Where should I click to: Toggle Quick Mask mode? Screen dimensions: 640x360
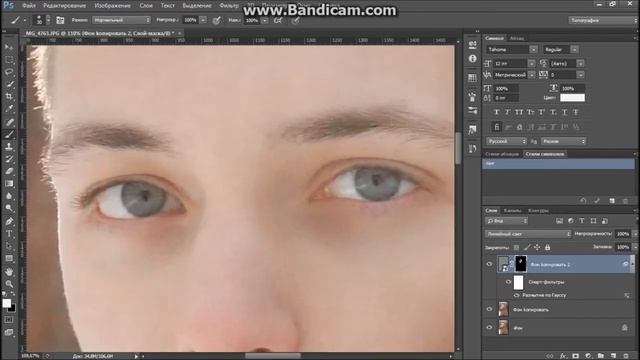point(9,320)
